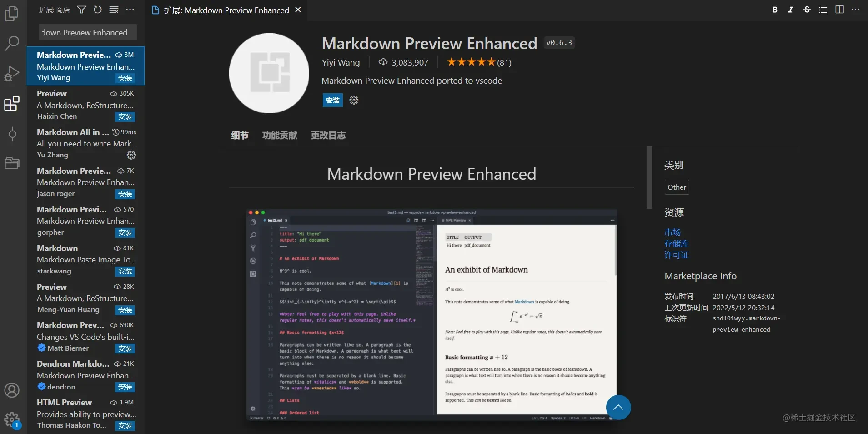Image resolution: width=868 pixels, height=434 pixels.
Task: Click last updated 2022/5/12 20:32:14
Action: tap(743, 308)
